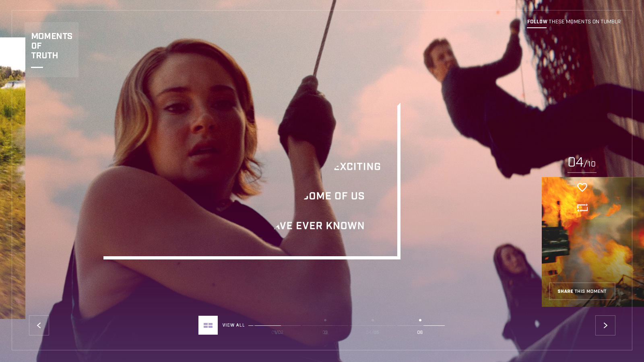Jump to timeline marker 03
The image size is (644, 362).
[325, 332]
